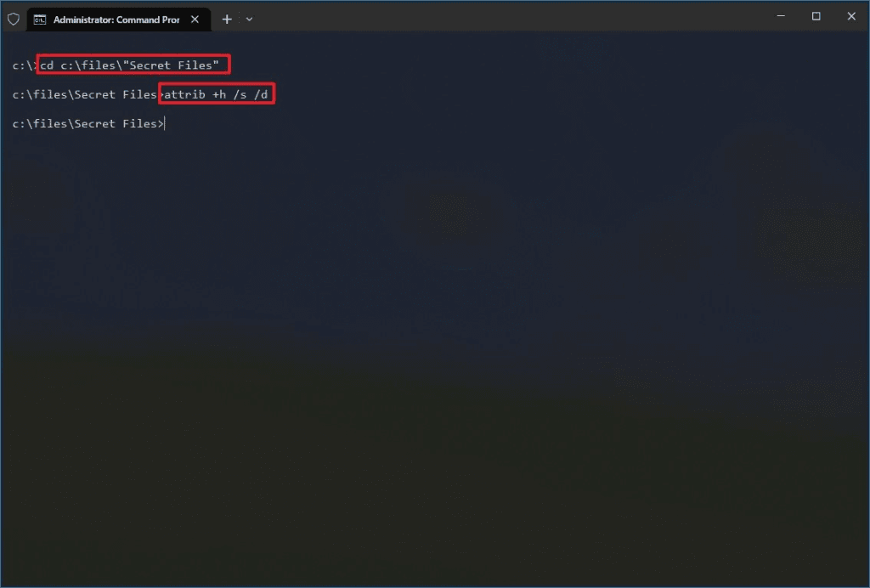
Task: Close the Administrator: Command Prompt tab
Action: coord(195,20)
